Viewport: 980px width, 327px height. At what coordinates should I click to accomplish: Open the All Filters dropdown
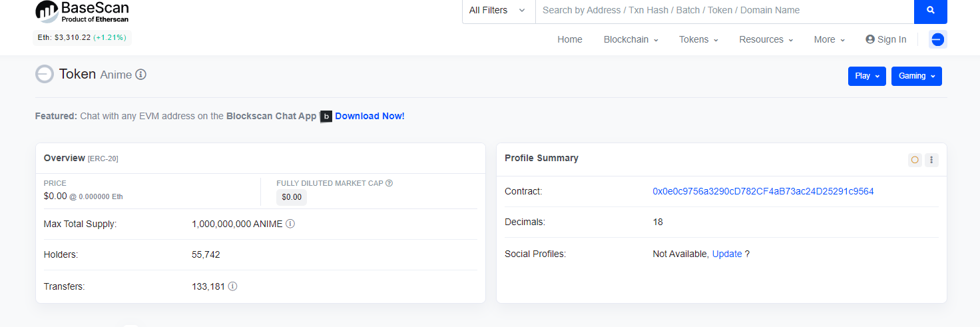pyautogui.click(x=498, y=11)
